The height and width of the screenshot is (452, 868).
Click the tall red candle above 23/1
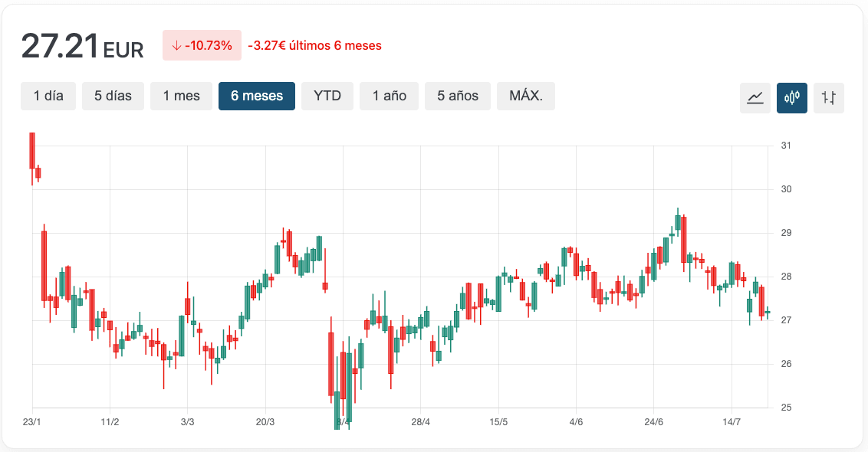(x=32, y=151)
